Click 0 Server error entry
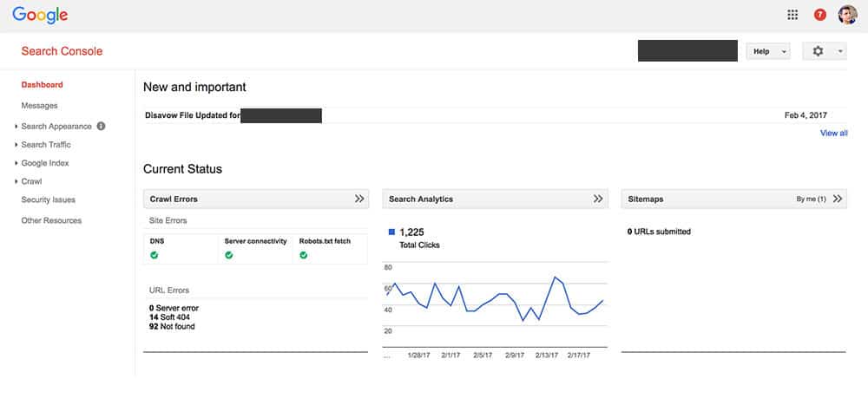Screen dimensions: 868x405 [x=174, y=308]
